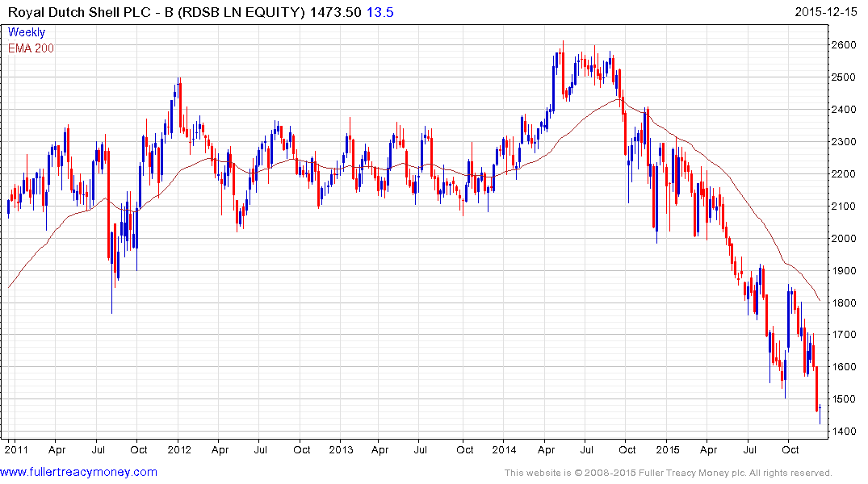Click the 2400 price axis label
This screenshot has height=484, width=868.
[844, 110]
